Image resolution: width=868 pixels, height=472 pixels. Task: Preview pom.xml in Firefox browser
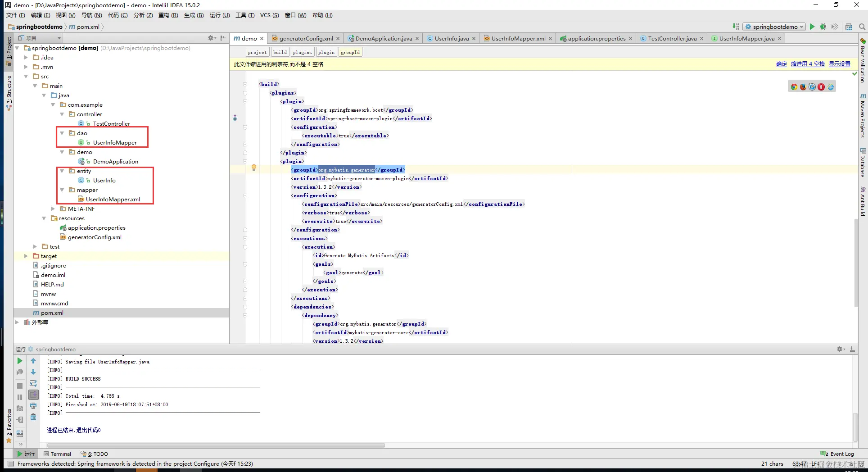coord(803,87)
